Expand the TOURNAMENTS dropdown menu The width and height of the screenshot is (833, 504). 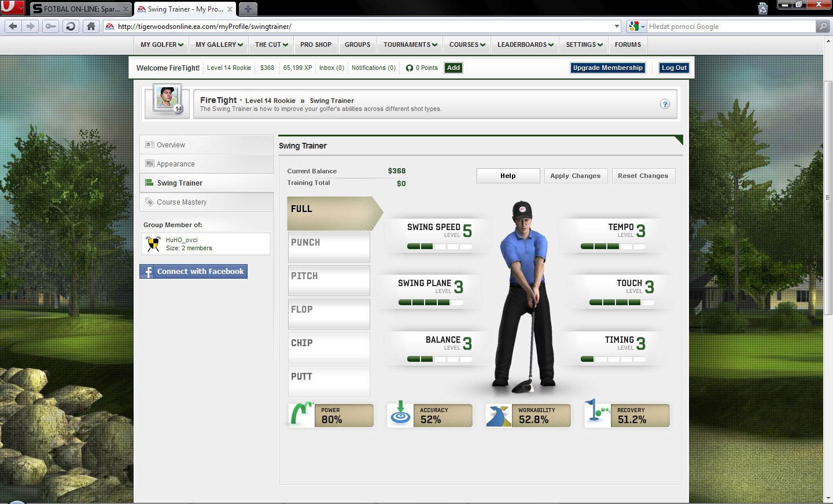tap(410, 45)
